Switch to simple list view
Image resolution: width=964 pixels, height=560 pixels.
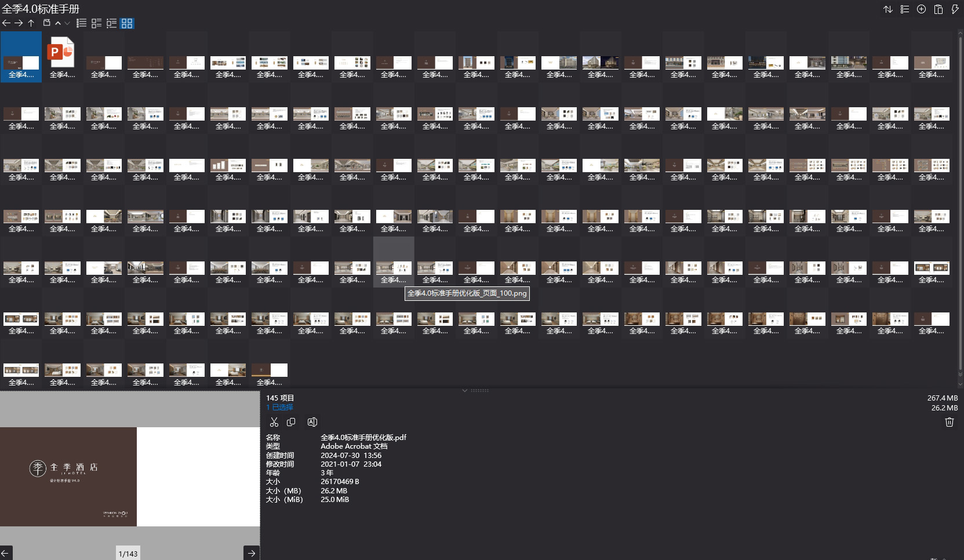pos(82,23)
